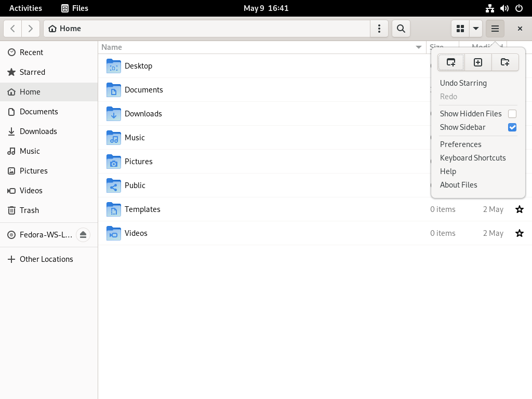Screen dimensions: 532x399
Task: Click the "0 items" size of Videos
Action: point(443,233)
